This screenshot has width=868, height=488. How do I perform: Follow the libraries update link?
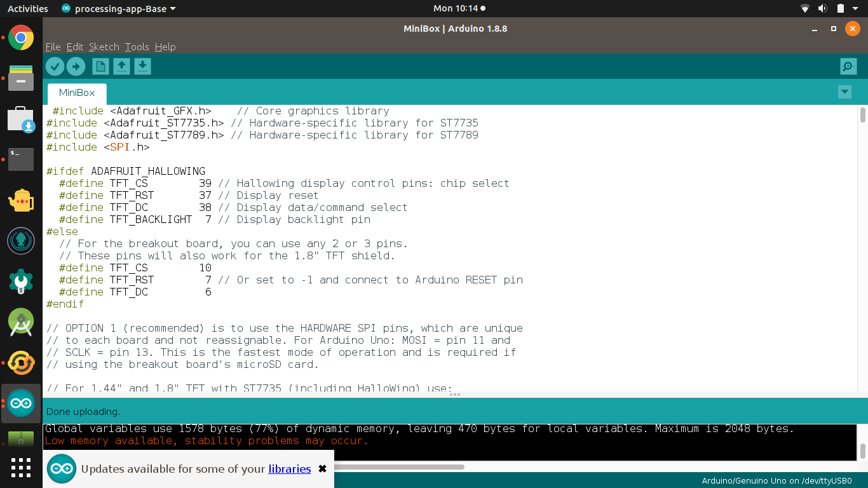click(290, 469)
